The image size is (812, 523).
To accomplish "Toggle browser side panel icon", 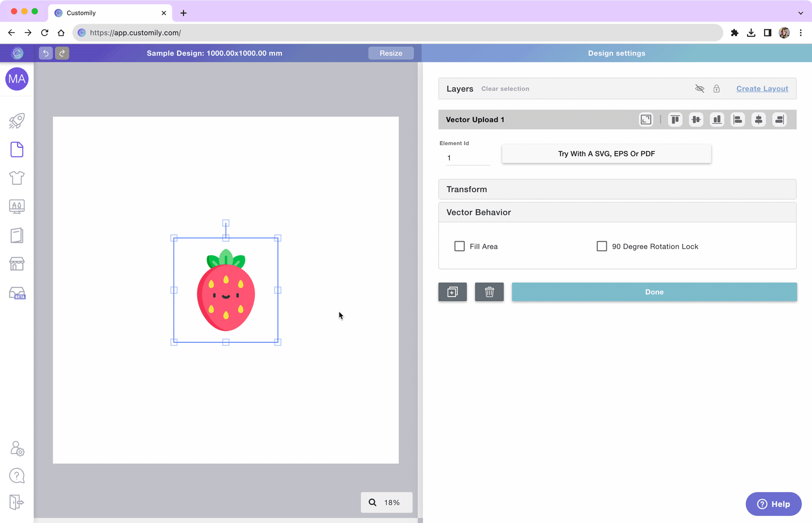I will tap(768, 33).
